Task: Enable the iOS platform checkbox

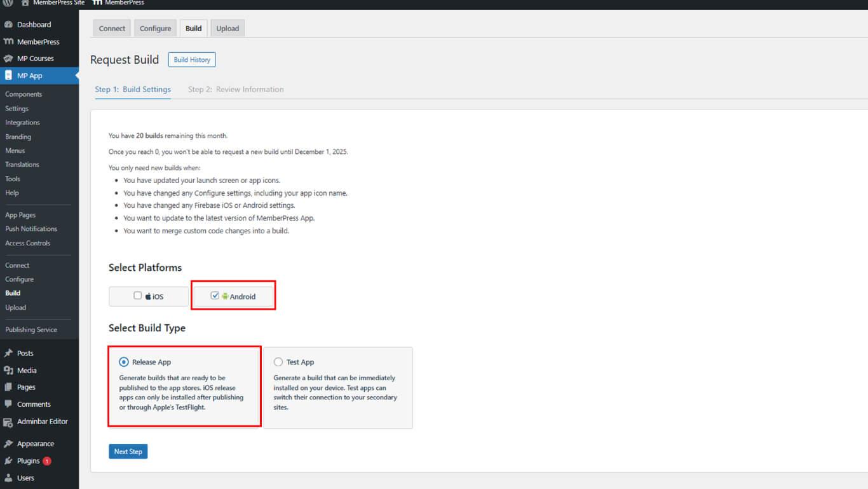Action: (x=137, y=296)
